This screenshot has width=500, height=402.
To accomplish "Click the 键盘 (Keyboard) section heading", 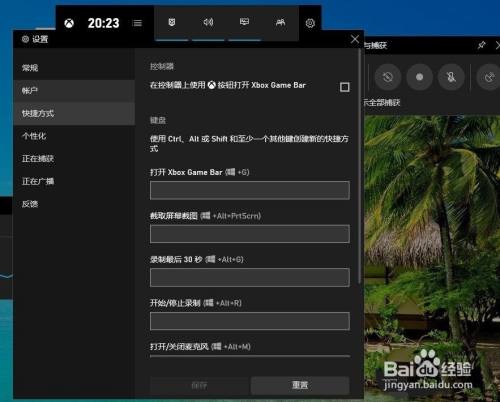I will coord(158,120).
